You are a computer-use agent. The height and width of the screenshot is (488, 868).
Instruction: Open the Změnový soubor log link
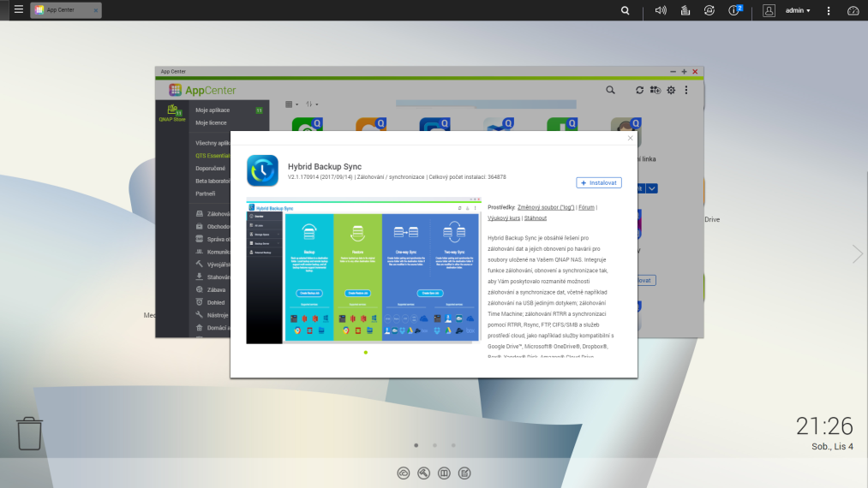[546, 207]
